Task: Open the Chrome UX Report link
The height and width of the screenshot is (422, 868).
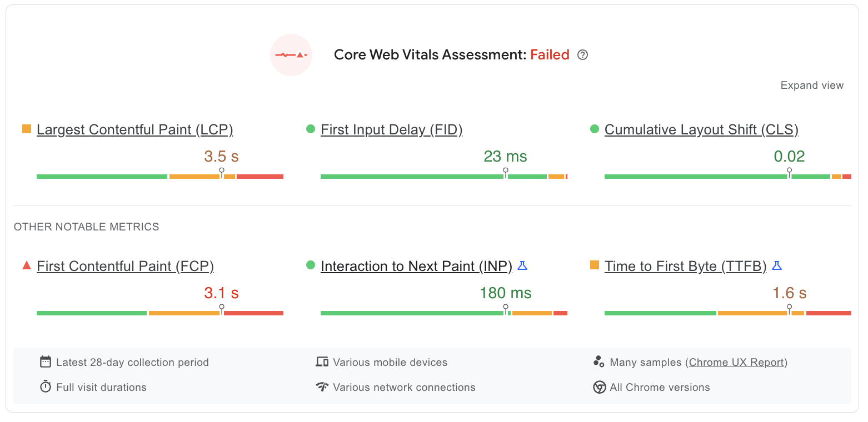Action: (x=736, y=361)
